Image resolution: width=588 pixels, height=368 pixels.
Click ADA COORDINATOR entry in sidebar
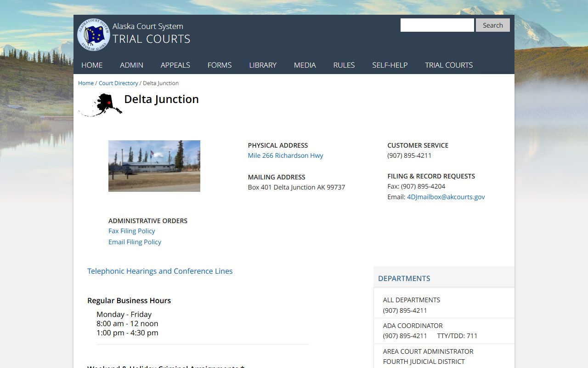pos(413,326)
